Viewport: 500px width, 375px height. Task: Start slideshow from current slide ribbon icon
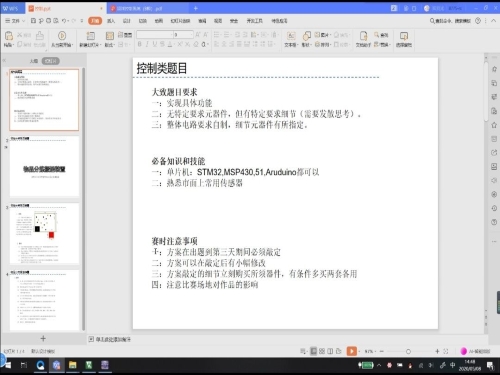[62, 35]
